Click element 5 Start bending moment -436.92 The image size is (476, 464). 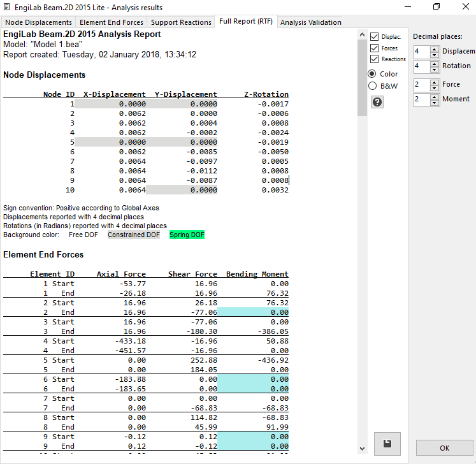[273, 360]
